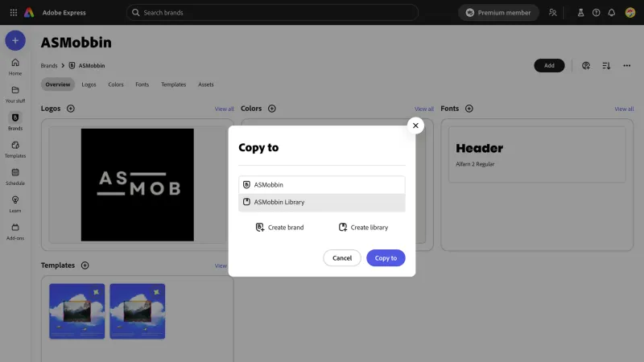Select ASMobbin Library as copy destination
This screenshot has height=362, width=644.
click(321, 202)
